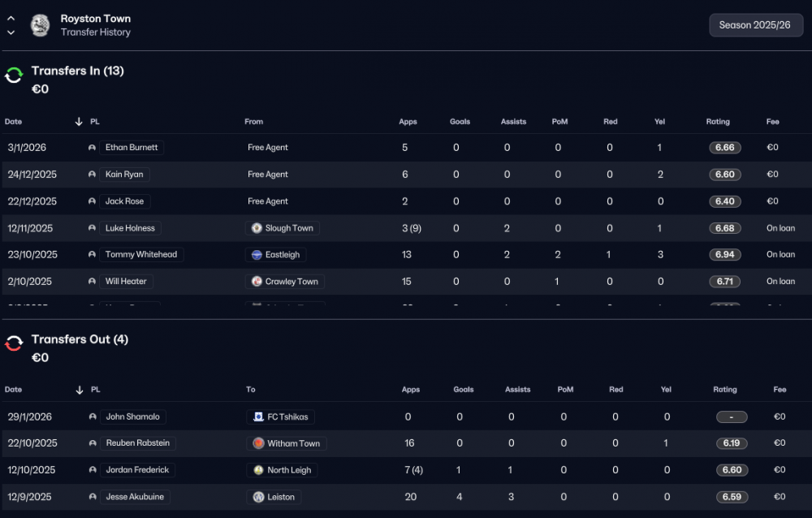Click the person icon beside Ethan Burnett

[92, 148]
